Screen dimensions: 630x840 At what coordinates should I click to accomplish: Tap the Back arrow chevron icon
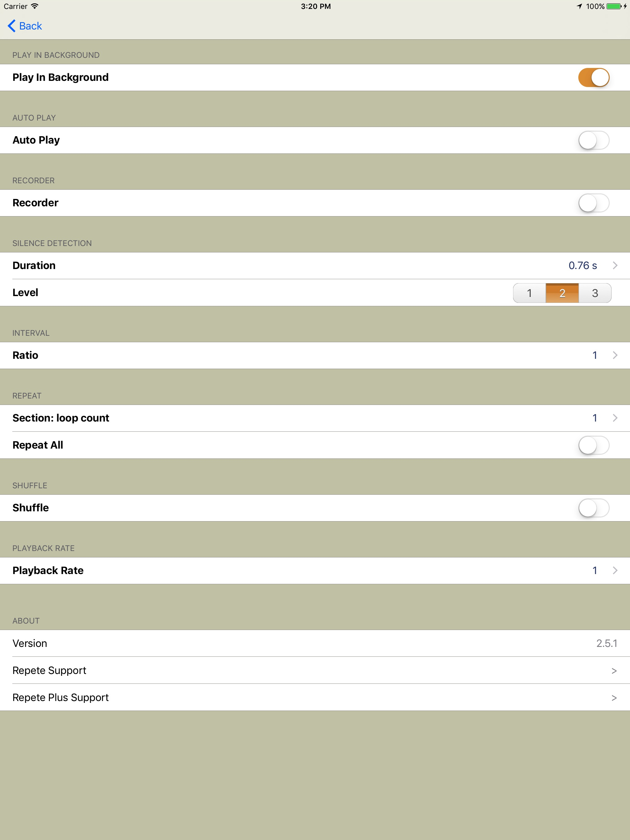[12, 26]
